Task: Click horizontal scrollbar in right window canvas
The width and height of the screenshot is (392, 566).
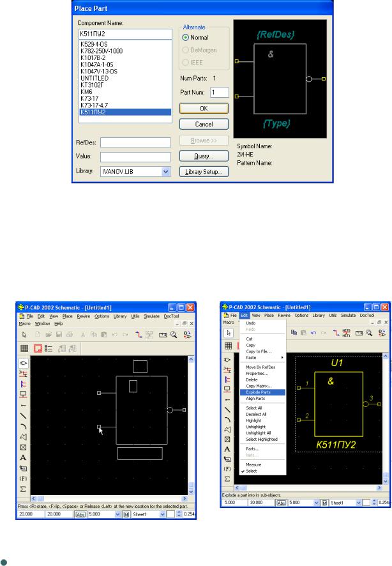Action: (x=308, y=487)
